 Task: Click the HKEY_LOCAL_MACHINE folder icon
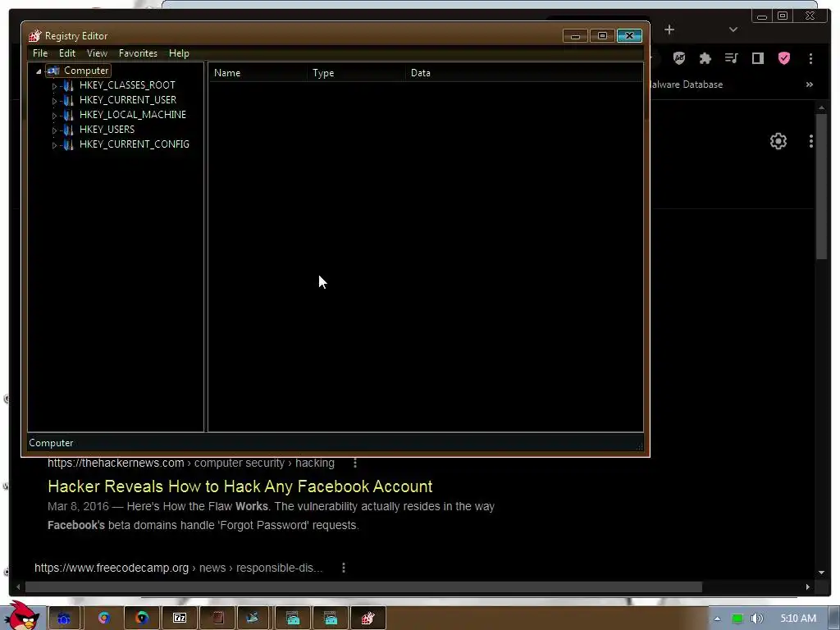point(68,115)
